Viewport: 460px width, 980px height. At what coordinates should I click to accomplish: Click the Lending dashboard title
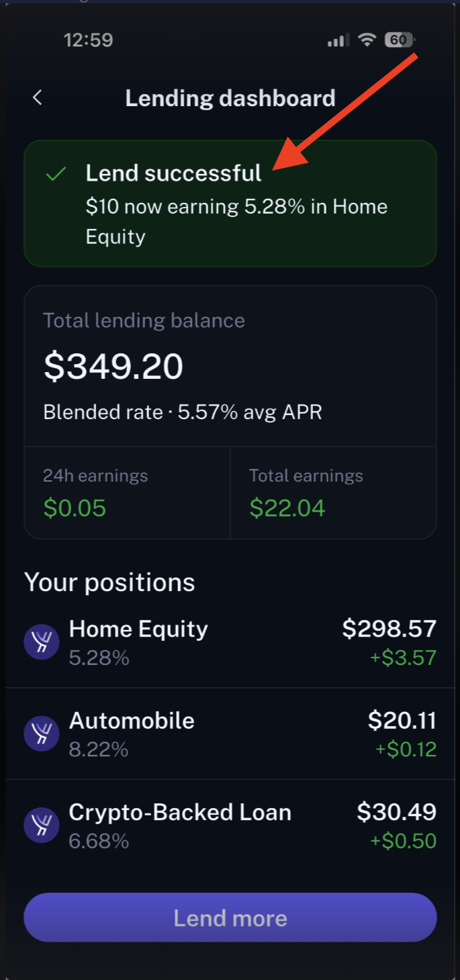click(x=230, y=98)
